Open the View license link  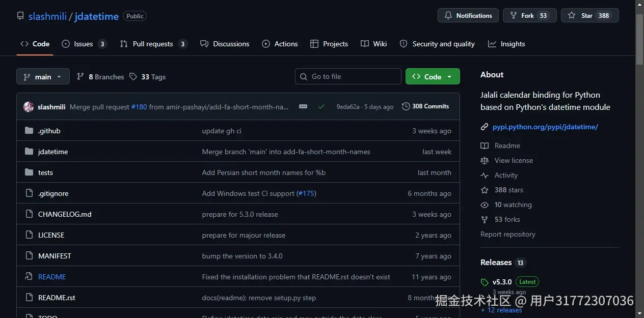click(x=514, y=160)
